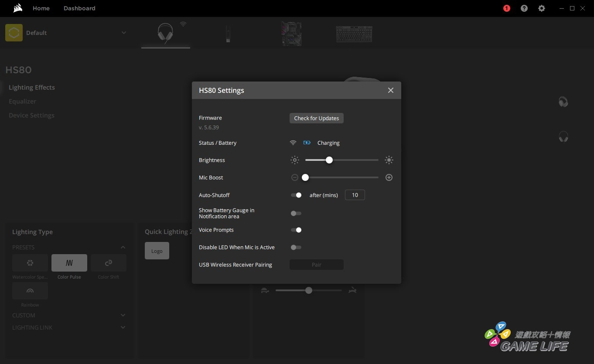Screen dimensions: 594x364
Task: Open the Equalizer menu item
Action: point(22,101)
